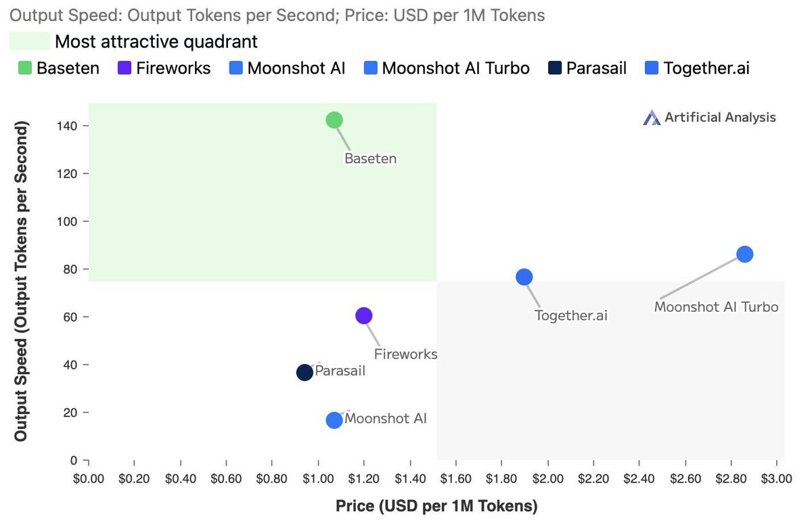Click the purple Fireworks legend swatch
812x521 pixels.
[124, 68]
